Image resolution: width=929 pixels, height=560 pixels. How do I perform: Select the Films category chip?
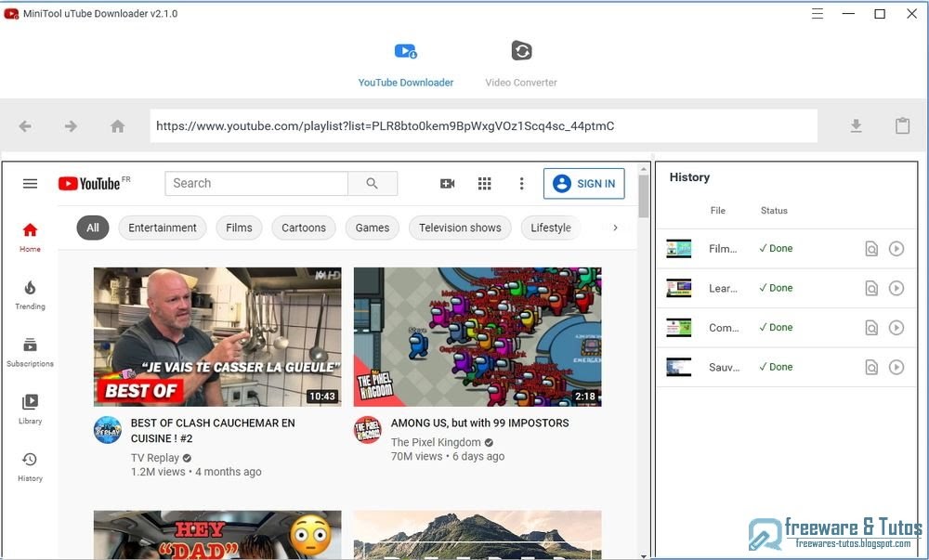click(x=239, y=228)
